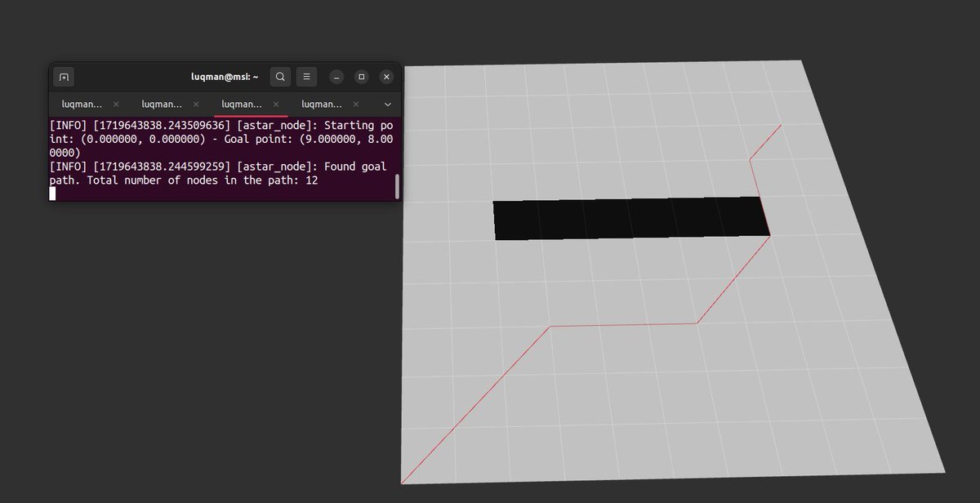Expand the terminal tab list dropdown arrow
The image size is (980, 503).
click(387, 105)
